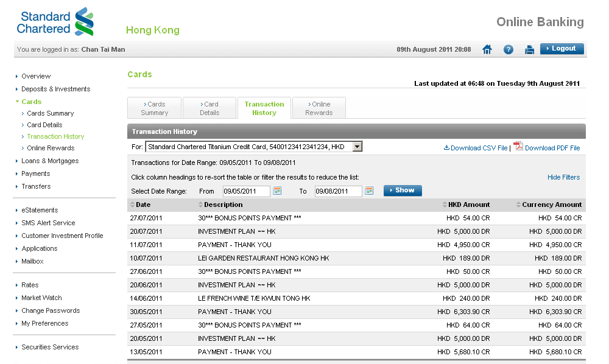
Task: Open Transaction History in the sidebar
Action: click(x=55, y=136)
